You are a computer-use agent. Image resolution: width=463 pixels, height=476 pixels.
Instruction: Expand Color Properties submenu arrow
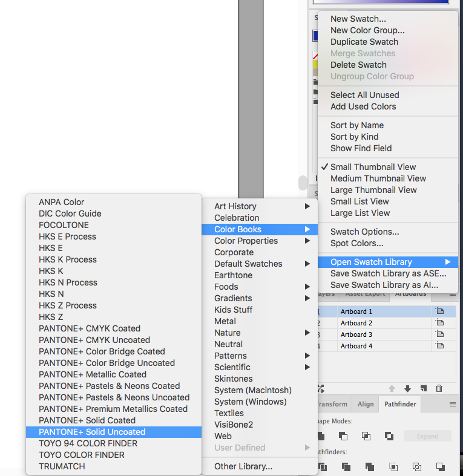[307, 241]
